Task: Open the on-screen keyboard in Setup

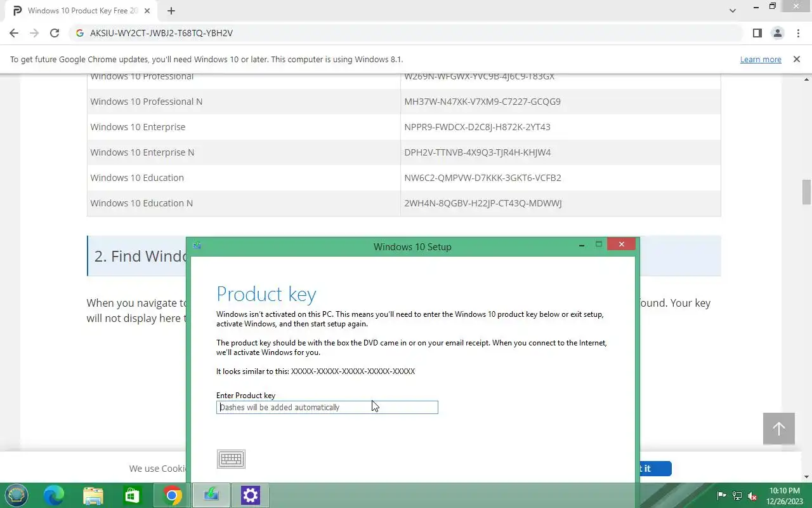Action: click(x=231, y=459)
